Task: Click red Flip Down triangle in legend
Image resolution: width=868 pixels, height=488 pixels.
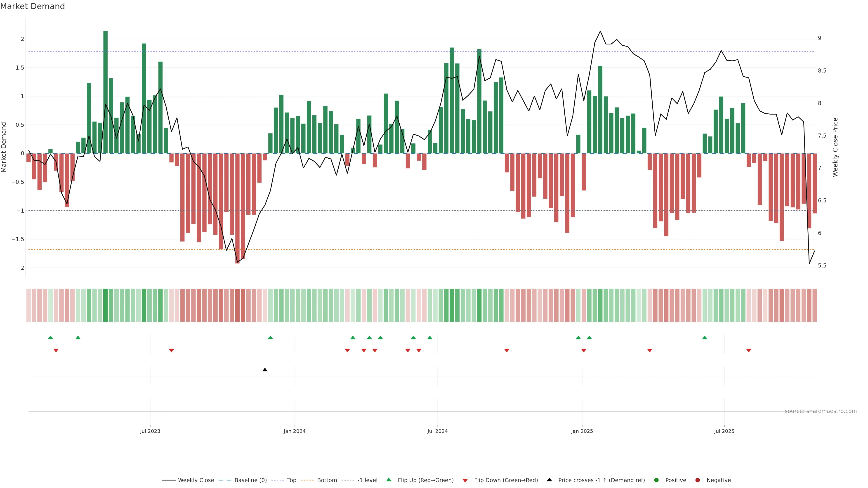Action: coord(465,481)
